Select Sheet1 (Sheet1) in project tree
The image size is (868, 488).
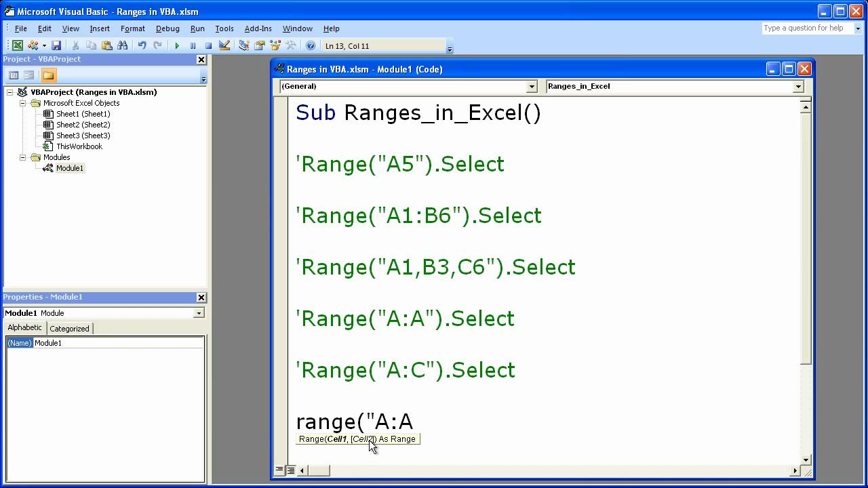[x=83, y=114]
